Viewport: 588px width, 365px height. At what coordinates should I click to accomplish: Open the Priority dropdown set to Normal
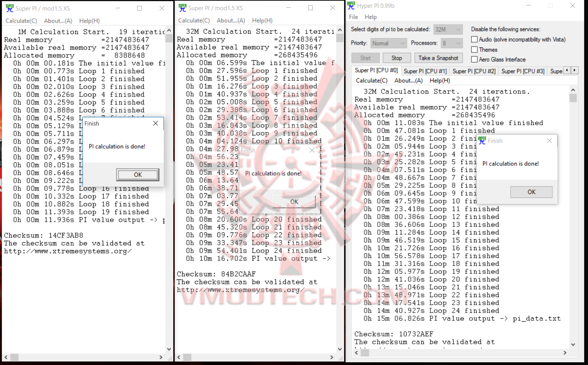(389, 43)
